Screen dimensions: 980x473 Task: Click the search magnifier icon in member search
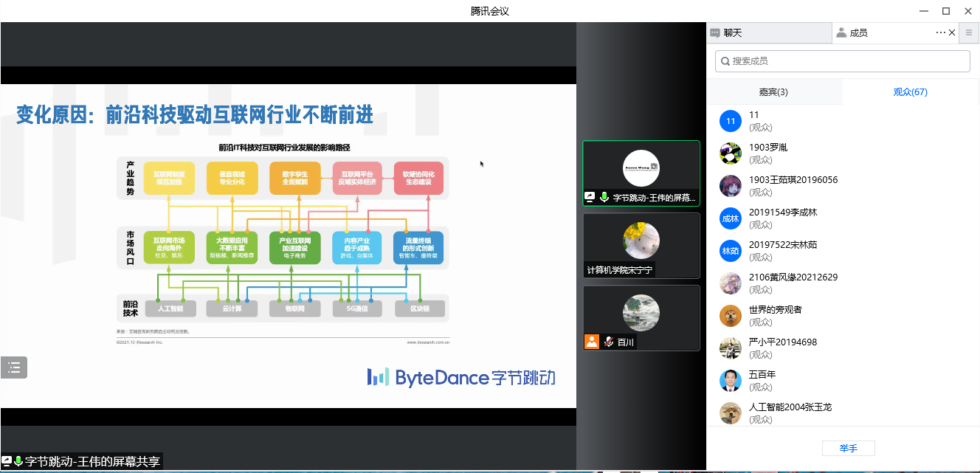(725, 61)
